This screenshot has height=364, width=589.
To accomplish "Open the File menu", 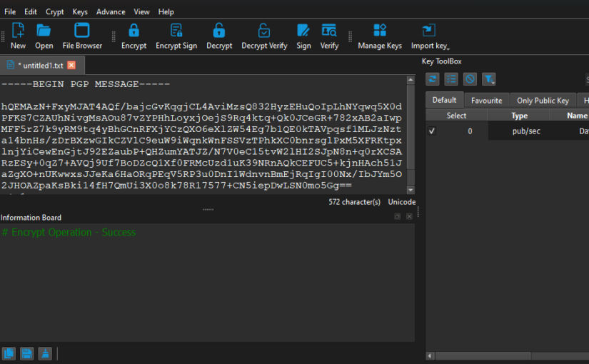I will point(10,11).
